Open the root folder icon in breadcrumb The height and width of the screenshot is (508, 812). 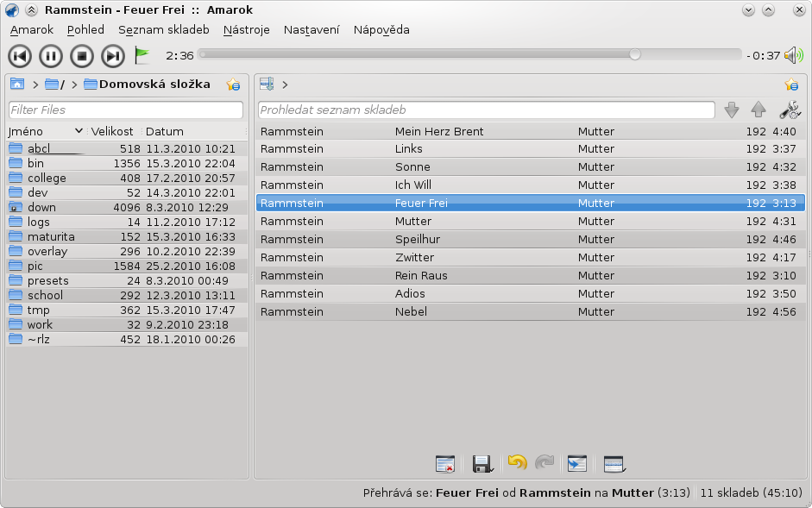coord(52,85)
